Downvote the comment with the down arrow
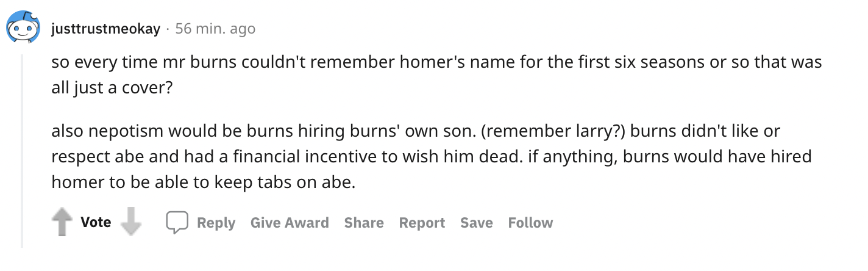This screenshot has height=271, width=868. (131, 222)
